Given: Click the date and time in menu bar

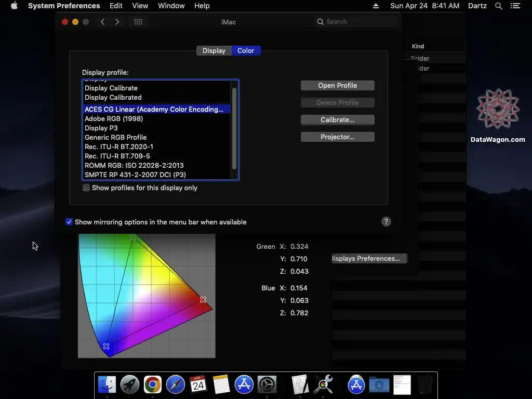Looking at the screenshot, I should pos(424,6).
